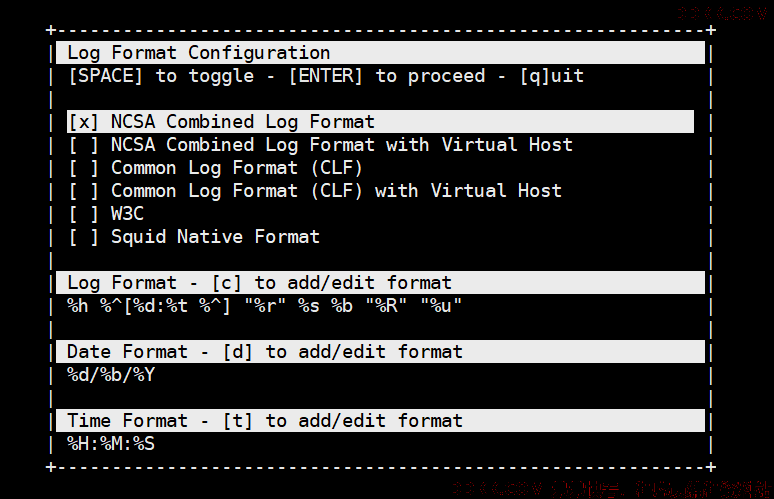Select the %d/%b/%Y date format value
Image resolution: width=774 pixels, height=499 pixels.
coord(111,375)
